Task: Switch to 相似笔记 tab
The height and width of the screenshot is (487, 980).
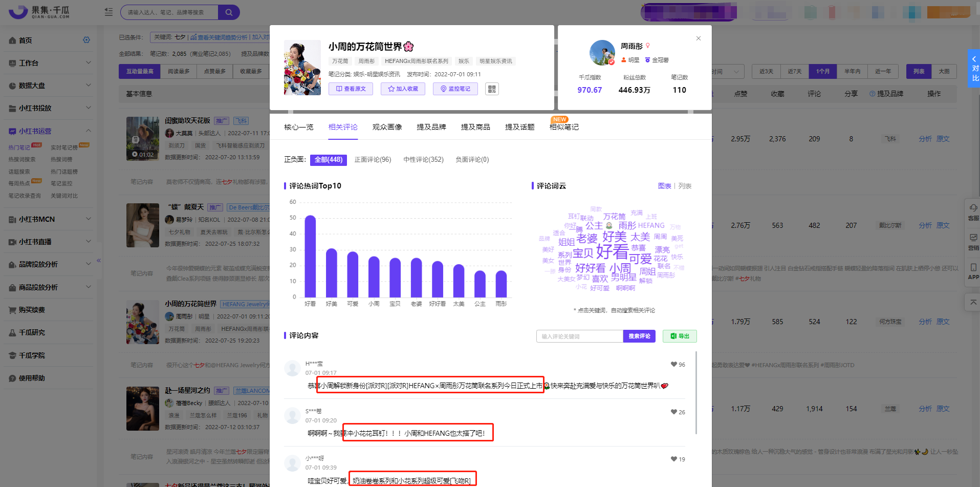Action: point(564,127)
